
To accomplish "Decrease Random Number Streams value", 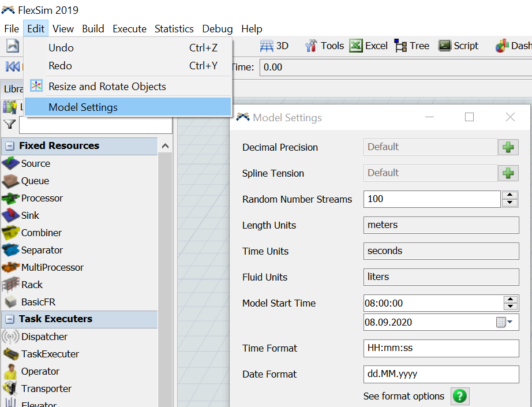I will [509, 203].
